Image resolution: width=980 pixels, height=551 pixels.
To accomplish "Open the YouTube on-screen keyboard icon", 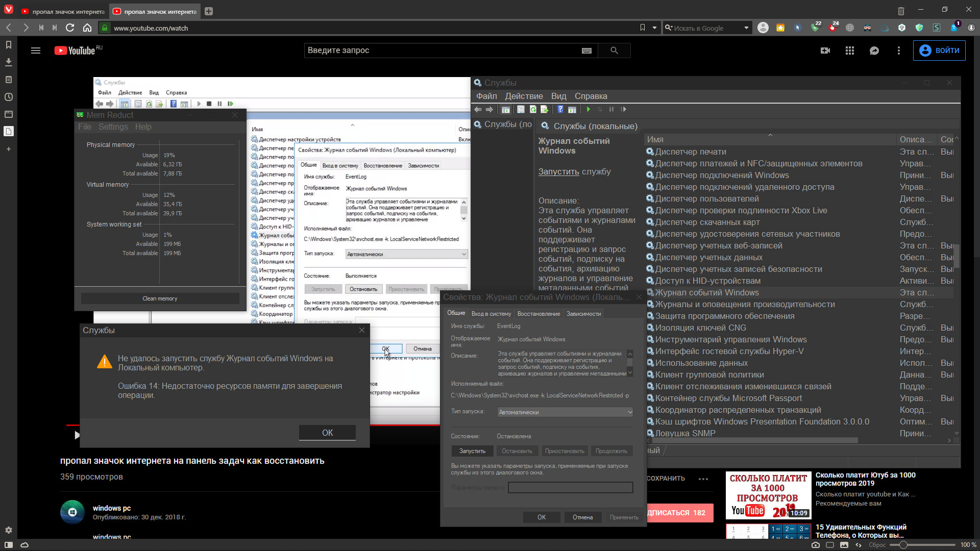I will coord(586,51).
